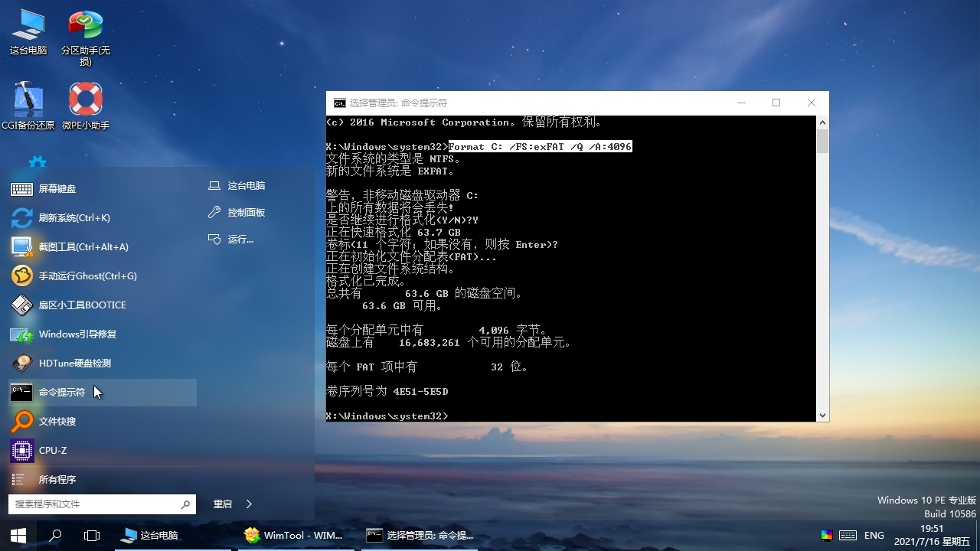Launch 屏幕键盘 from start menu
Screen dimensions: 980x551
point(103,188)
